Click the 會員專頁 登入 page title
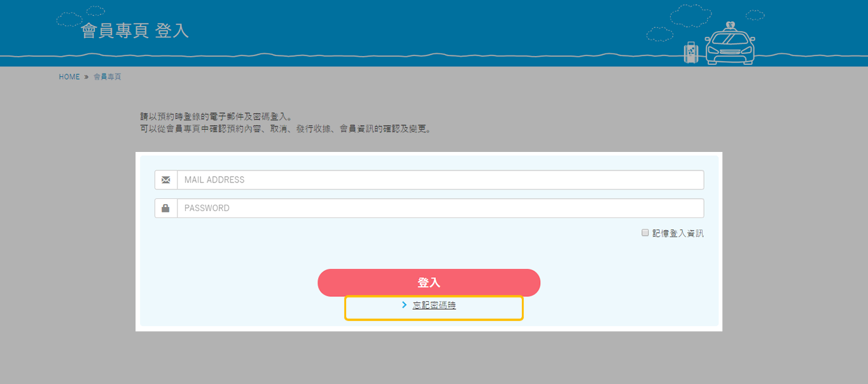Image resolution: width=868 pixels, height=384 pixels. coord(135,31)
